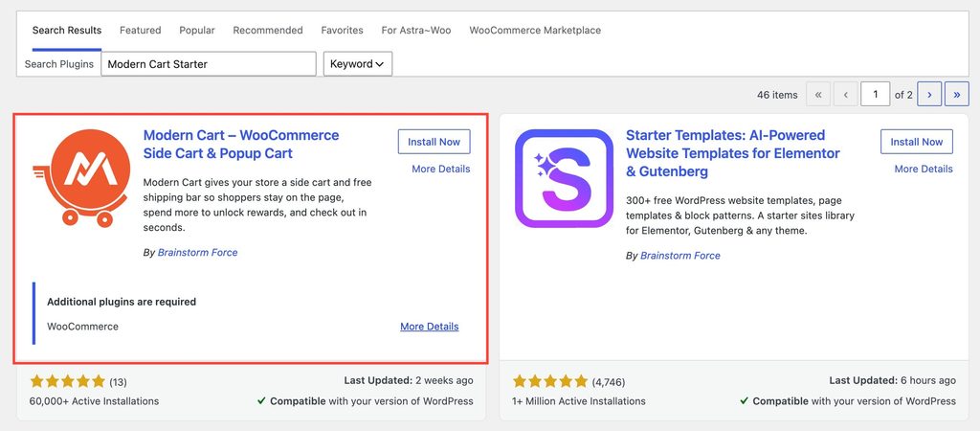
Task: Click the "WooCommerce" required plugin name
Action: (x=82, y=327)
